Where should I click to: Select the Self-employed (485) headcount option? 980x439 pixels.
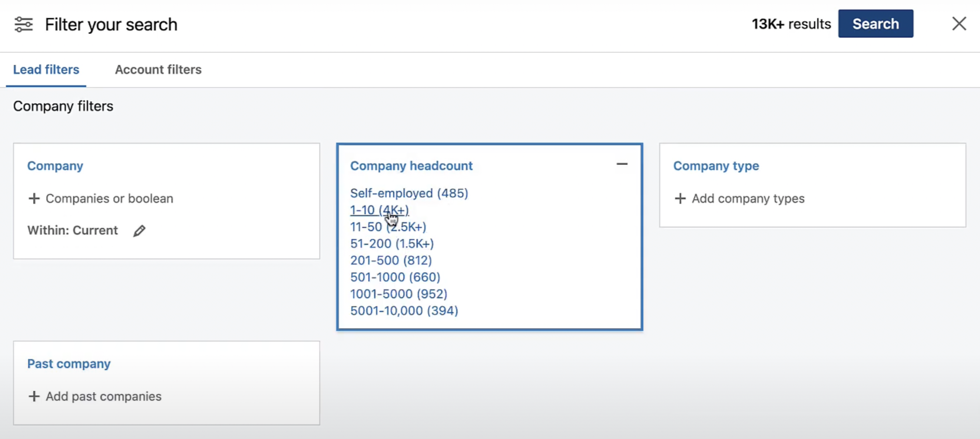[x=409, y=193]
